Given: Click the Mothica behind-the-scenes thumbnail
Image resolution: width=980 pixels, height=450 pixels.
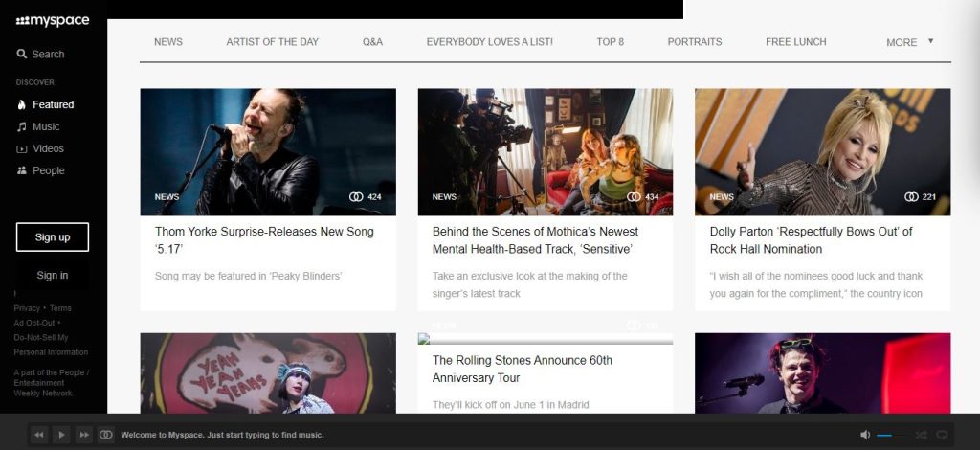Looking at the screenshot, I should 545,152.
